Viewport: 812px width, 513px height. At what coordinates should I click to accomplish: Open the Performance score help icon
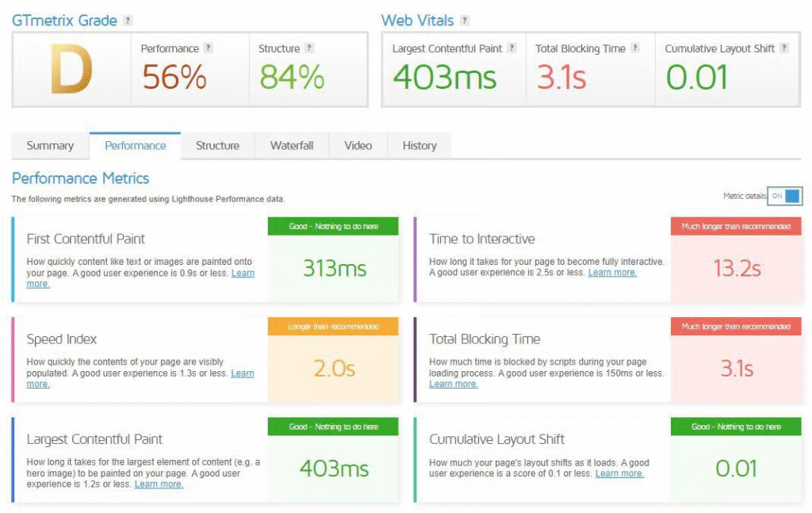pyautogui.click(x=208, y=48)
